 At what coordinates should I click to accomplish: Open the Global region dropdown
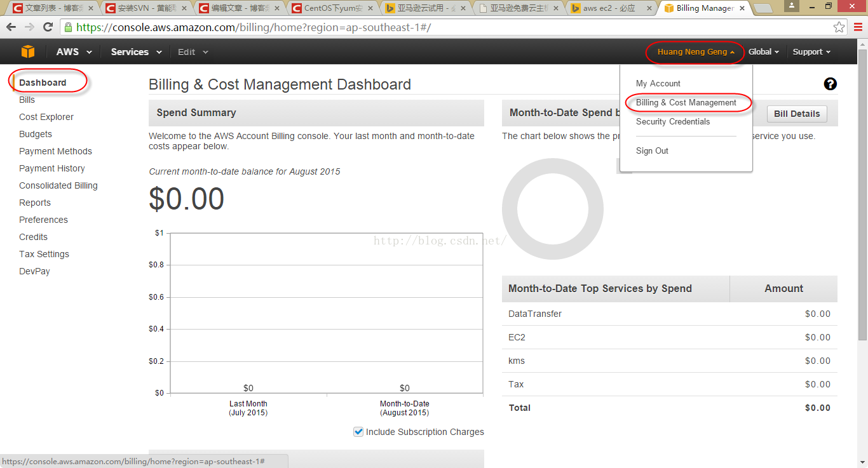[x=764, y=52]
